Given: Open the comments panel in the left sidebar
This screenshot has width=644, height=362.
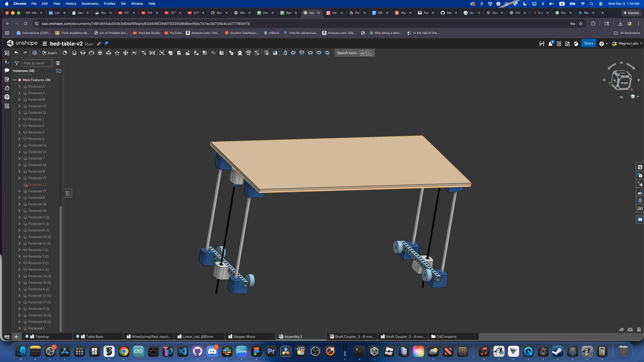Looking at the screenshot, I should tap(7, 70).
